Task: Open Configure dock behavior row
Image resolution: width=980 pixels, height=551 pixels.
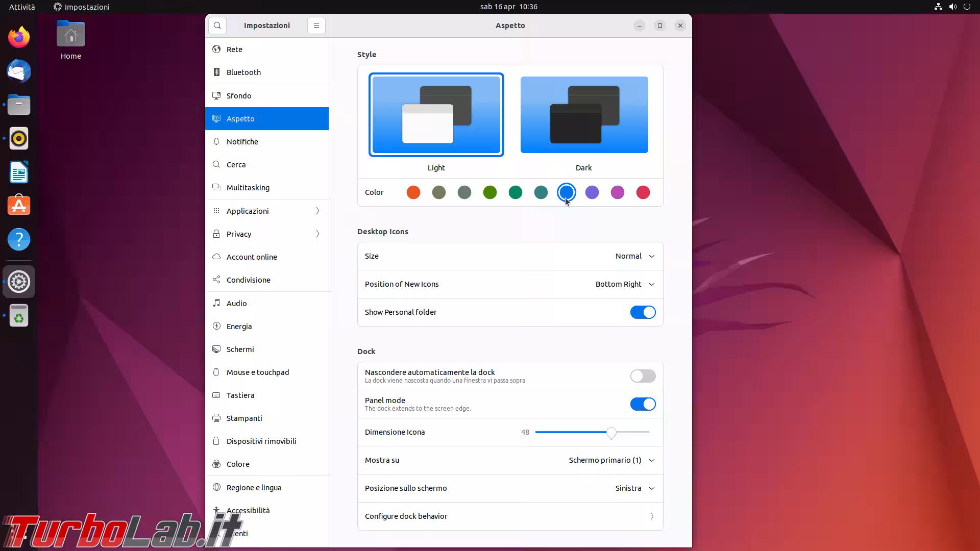Action: pos(510,516)
